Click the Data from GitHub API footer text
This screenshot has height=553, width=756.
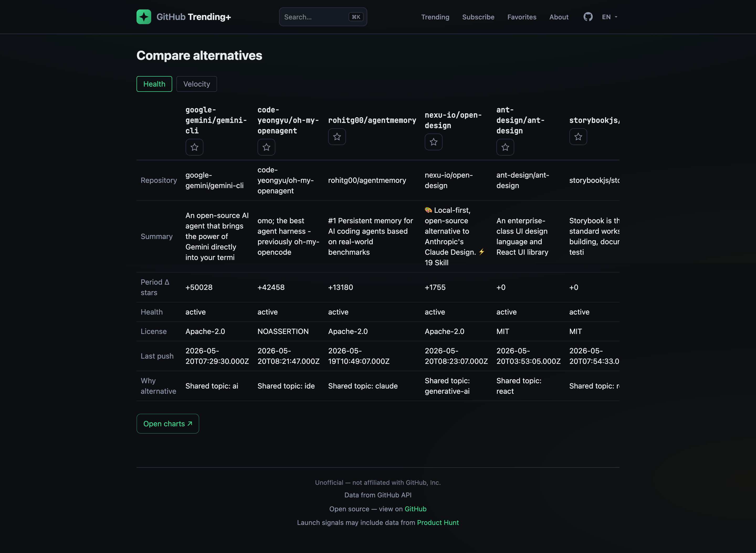point(378,495)
